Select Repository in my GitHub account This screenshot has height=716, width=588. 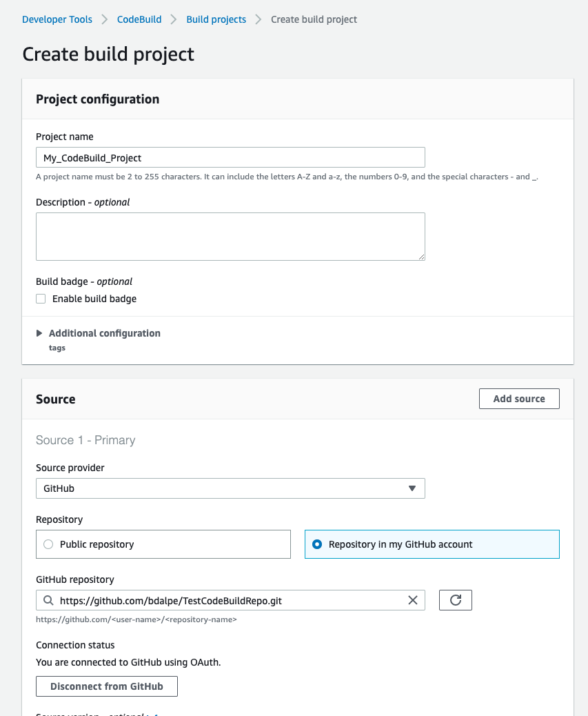tap(316, 544)
